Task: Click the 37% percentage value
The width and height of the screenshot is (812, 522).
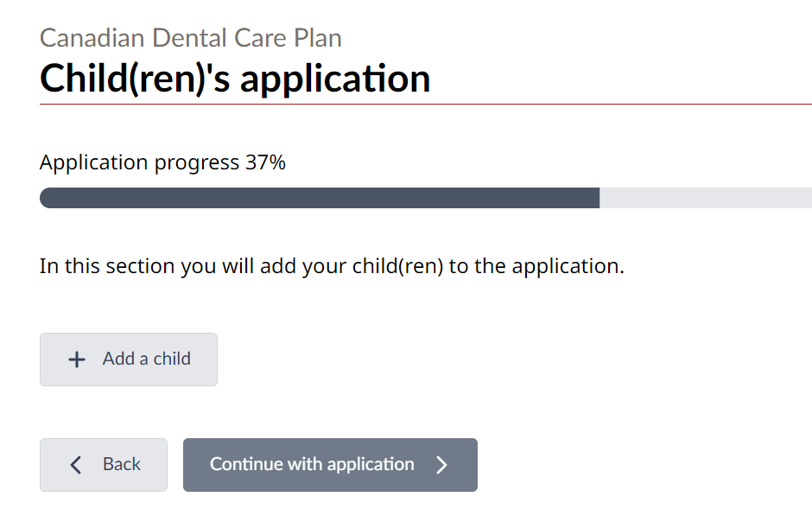Action: [265, 162]
